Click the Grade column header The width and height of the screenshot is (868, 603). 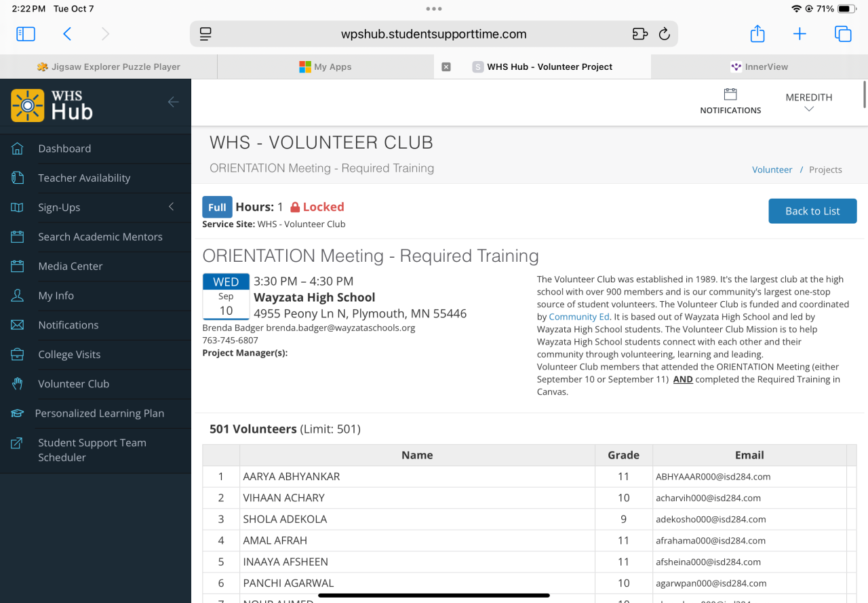(624, 455)
